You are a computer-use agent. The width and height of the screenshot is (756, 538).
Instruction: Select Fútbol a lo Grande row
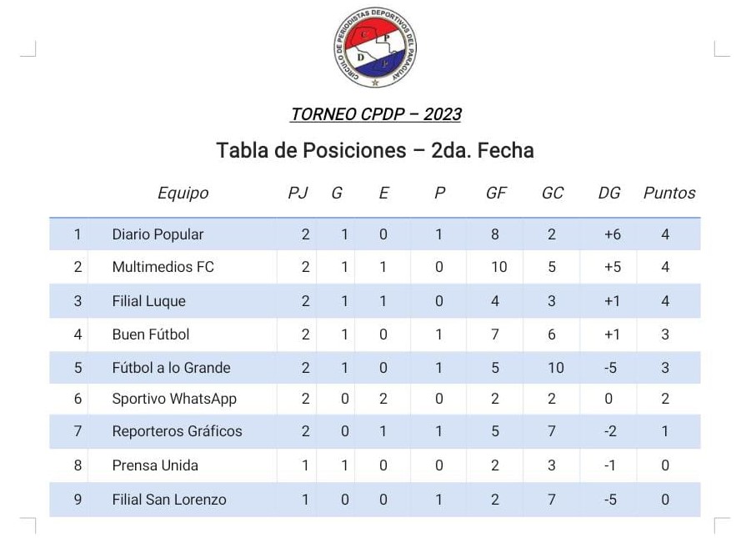tap(374, 368)
